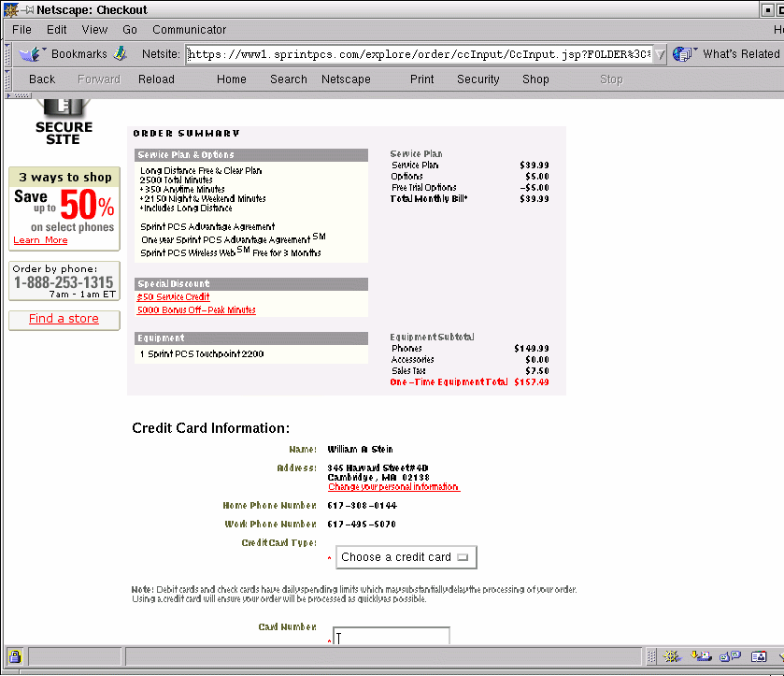Image resolution: width=784 pixels, height=676 pixels.
Task: Open the Address Book icon
Action: coord(759,656)
